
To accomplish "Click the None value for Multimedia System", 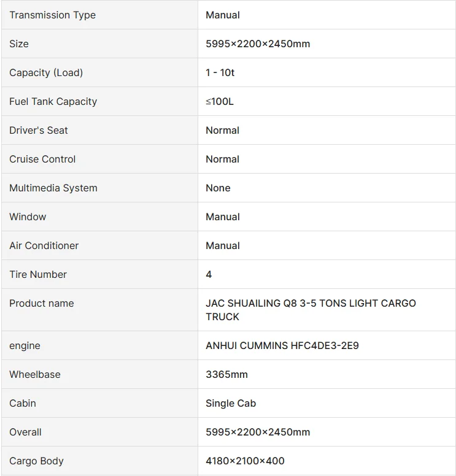I will [218, 188].
